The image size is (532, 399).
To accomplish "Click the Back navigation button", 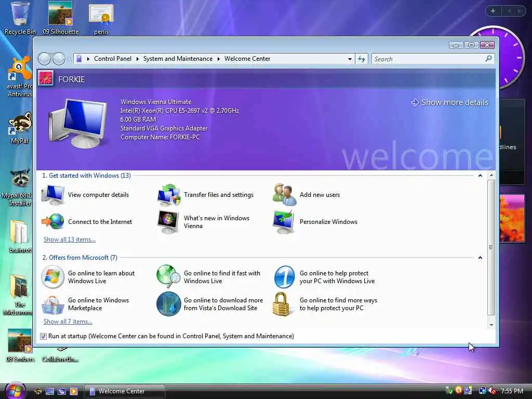I will pyautogui.click(x=44, y=59).
